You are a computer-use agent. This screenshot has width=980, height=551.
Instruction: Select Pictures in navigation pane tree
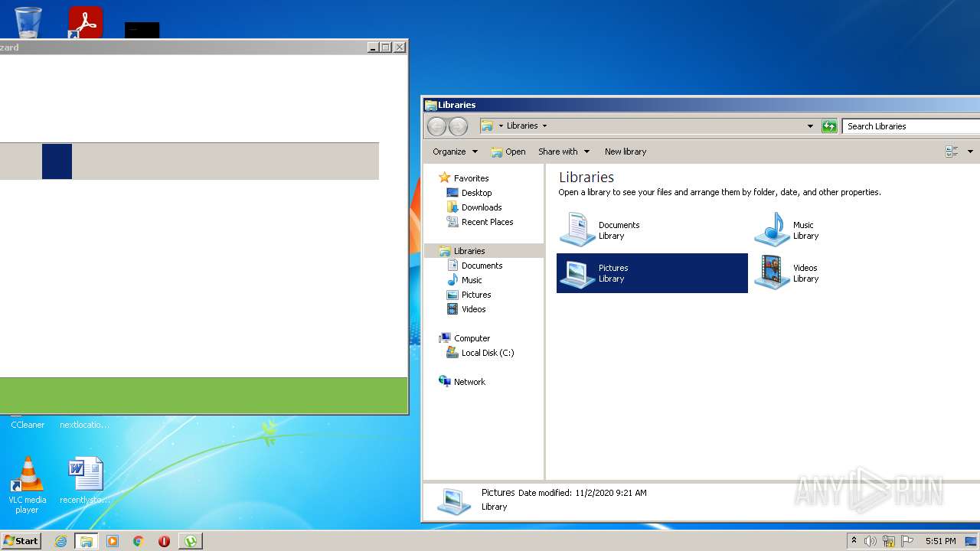tap(476, 295)
